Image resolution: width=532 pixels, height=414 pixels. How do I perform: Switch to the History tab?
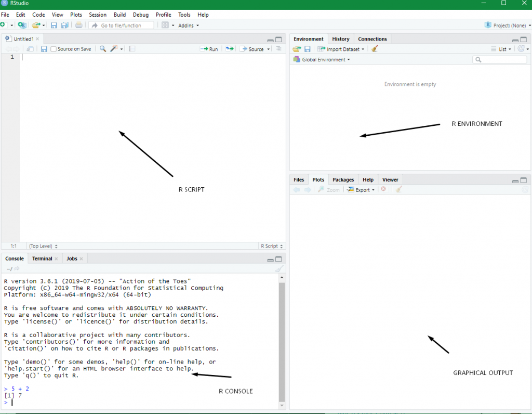(x=341, y=38)
